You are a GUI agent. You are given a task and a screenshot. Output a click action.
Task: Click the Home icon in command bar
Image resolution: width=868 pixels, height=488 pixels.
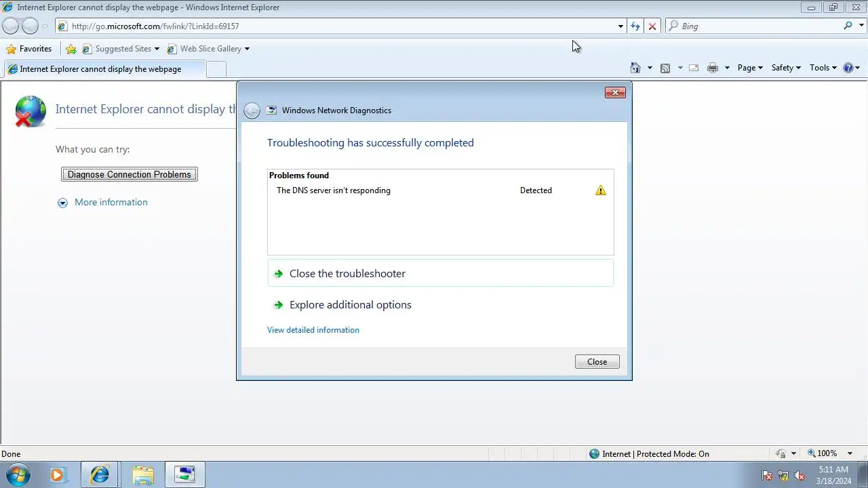tap(635, 68)
